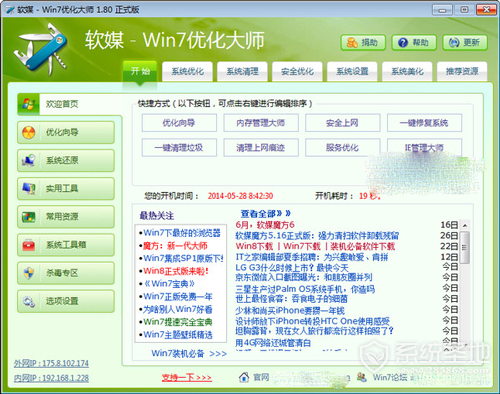Open the 软媒魔方5.16正式版 news link

(x=317, y=236)
